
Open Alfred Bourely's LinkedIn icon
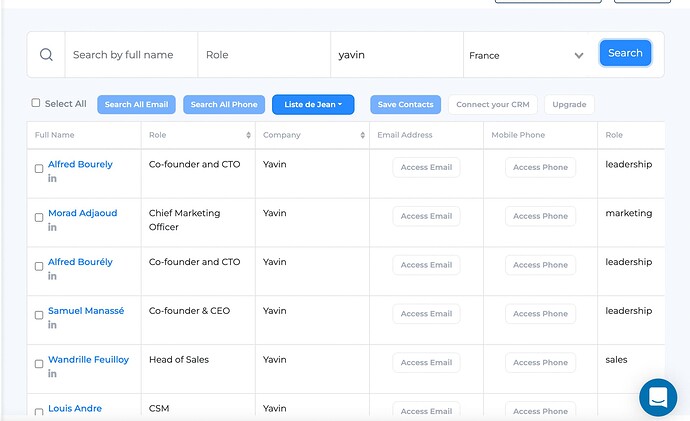(52, 178)
